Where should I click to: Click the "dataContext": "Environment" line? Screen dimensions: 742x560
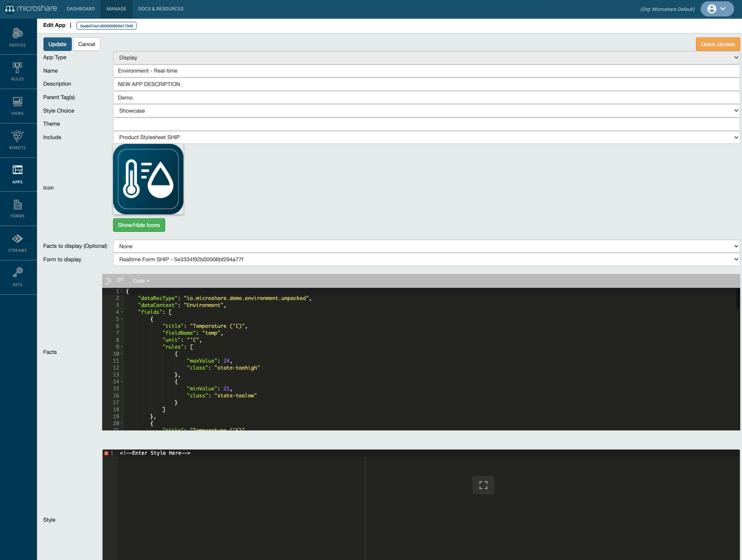182,305
